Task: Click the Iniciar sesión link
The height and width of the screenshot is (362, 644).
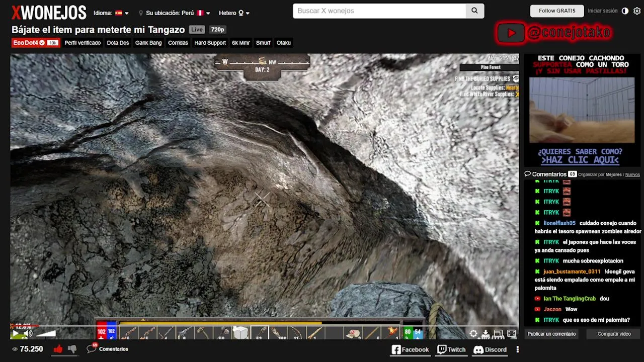Action: coord(602,11)
